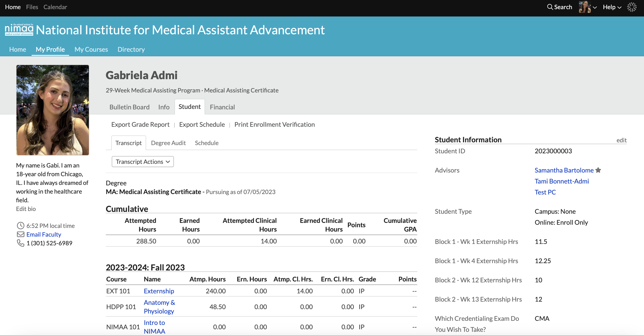Click the NIMAA logo
Screen dimensions: 644x335
click(x=19, y=30)
